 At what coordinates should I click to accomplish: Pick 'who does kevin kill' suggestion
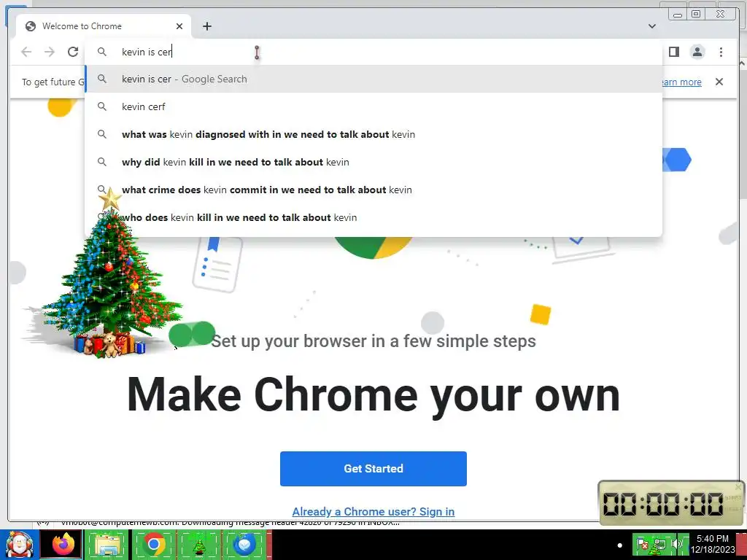coord(373,217)
